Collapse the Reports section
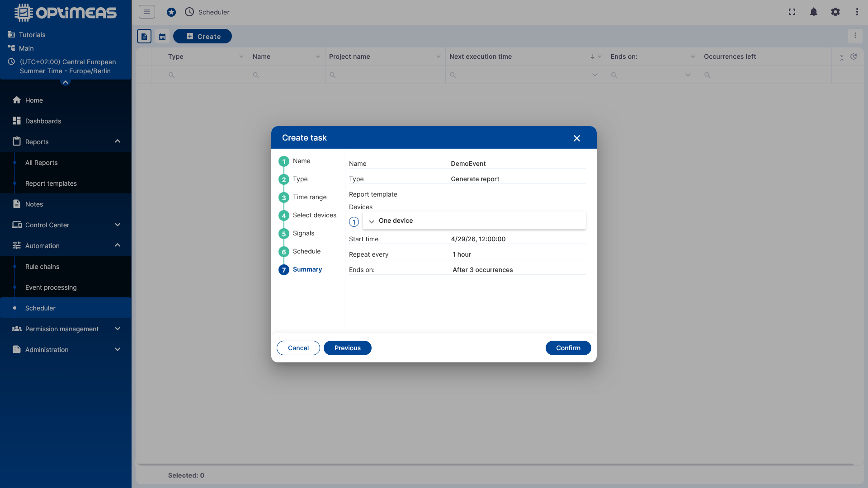This screenshot has height=488, width=868. 118,141
